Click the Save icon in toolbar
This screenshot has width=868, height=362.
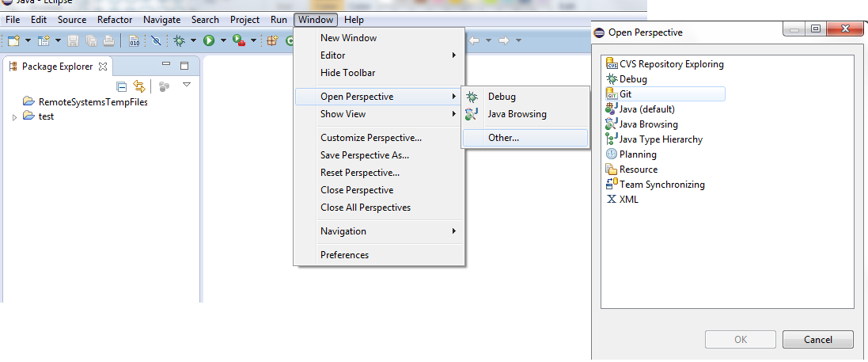click(x=73, y=40)
